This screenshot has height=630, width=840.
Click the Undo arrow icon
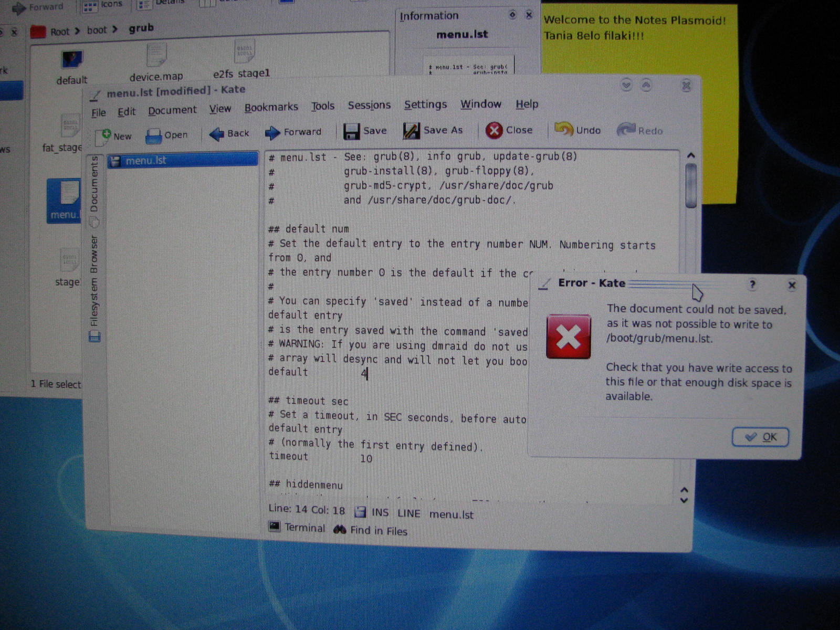tap(564, 129)
